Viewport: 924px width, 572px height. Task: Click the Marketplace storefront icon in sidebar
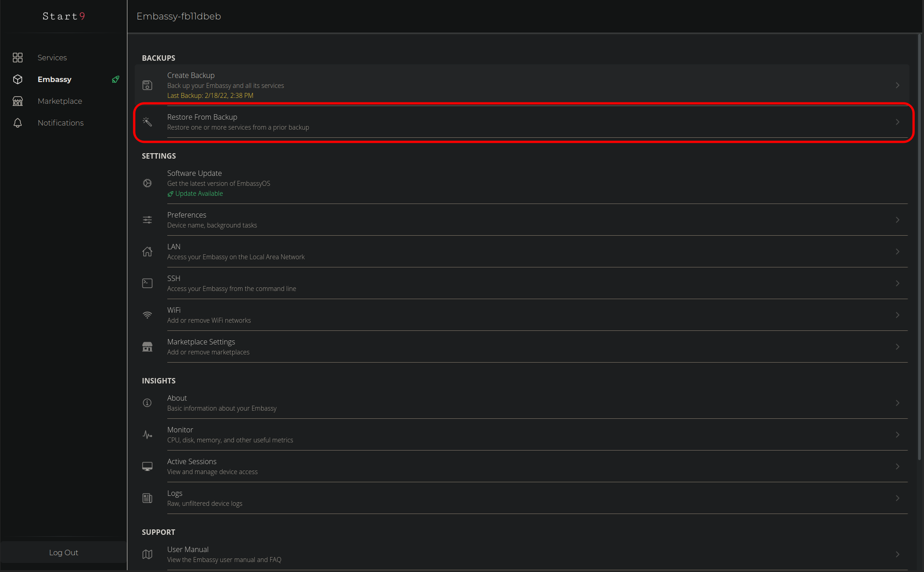18,101
